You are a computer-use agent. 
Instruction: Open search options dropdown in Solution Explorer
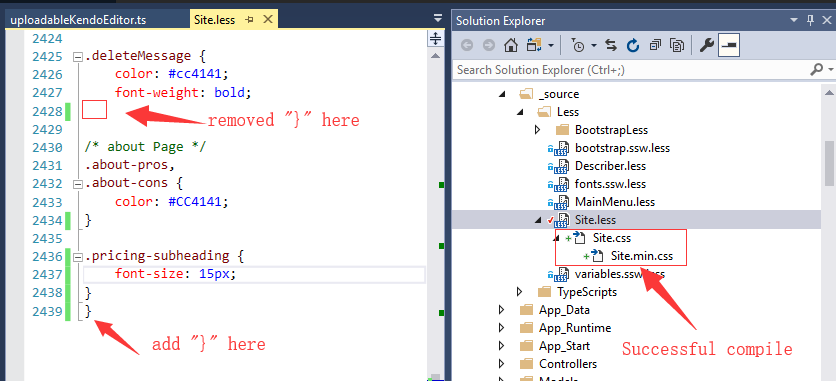coord(831,70)
